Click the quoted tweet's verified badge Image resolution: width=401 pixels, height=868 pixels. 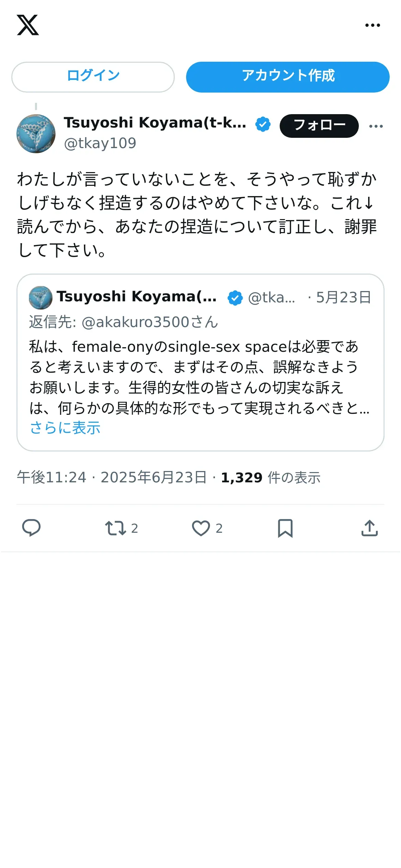click(x=235, y=298)
